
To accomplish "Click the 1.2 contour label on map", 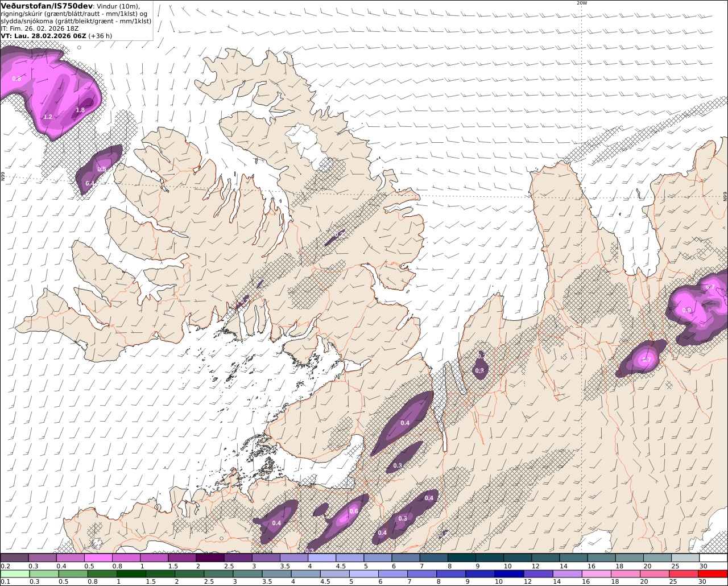I will (x=48, y=117).
